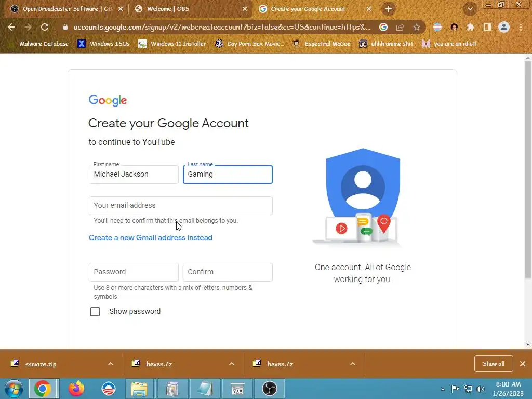Open the network tray icon
Image resolution: width=532 pixels, height=399 pixels.
pyautogui.click(x=468, y=389)
